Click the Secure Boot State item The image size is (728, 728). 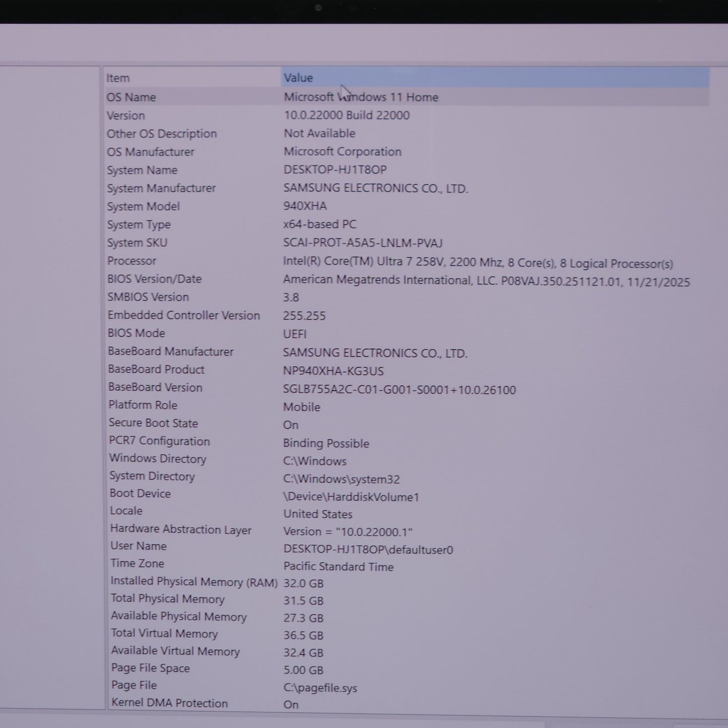click(x=153, y=423)
